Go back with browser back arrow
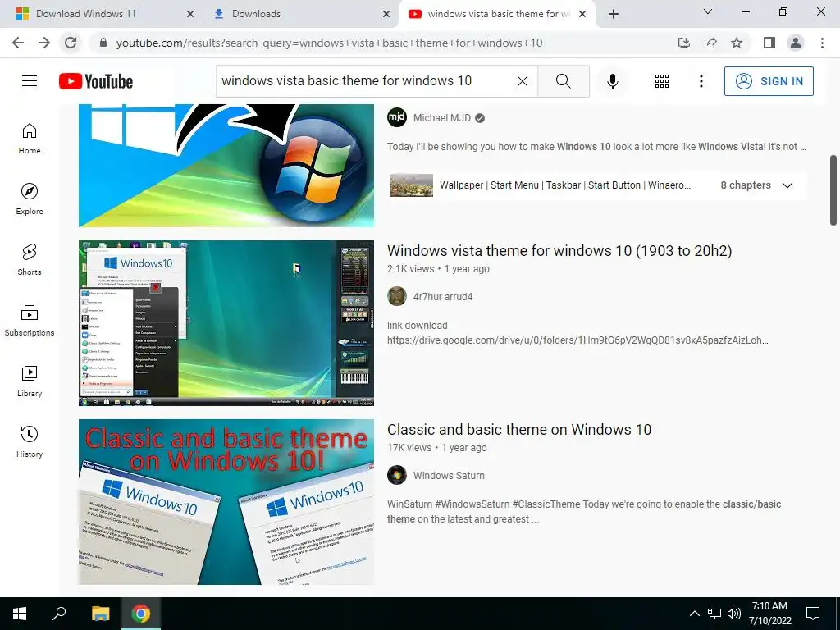Viewport: 840px width, 630px height. pyautogui.click(x=18, y=43)
